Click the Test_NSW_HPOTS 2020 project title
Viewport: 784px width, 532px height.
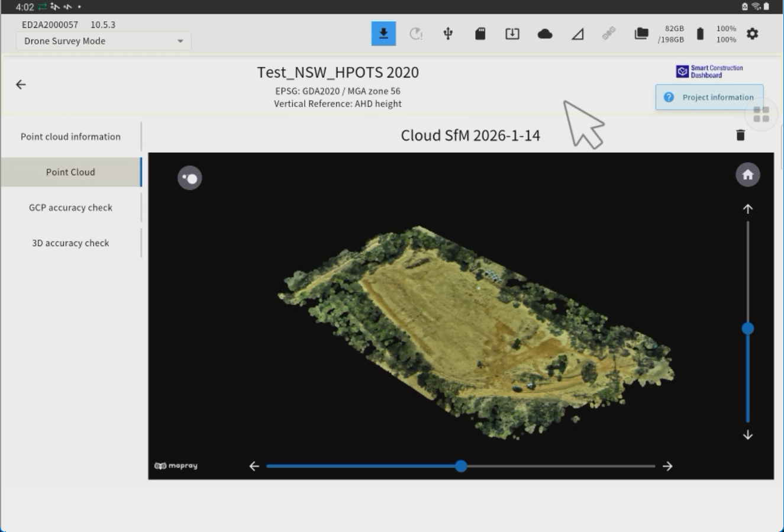click(338, 72)
